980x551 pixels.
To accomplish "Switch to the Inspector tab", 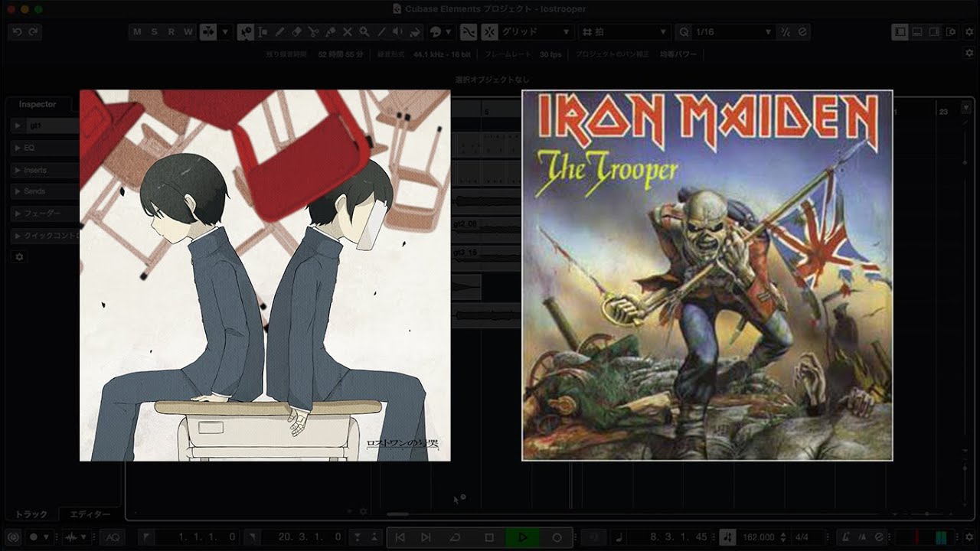I will [x=38, y=104].
